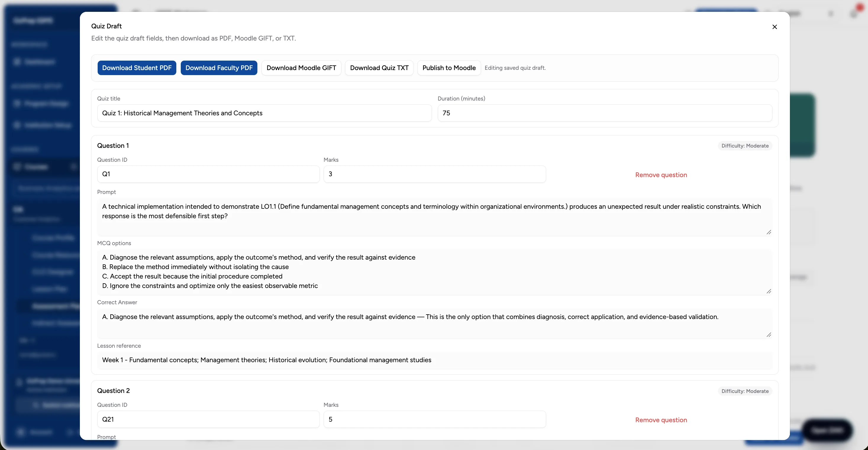The image size is (868, 450).
Task: Edit the Duration minutes field
Action: (605, 113)
